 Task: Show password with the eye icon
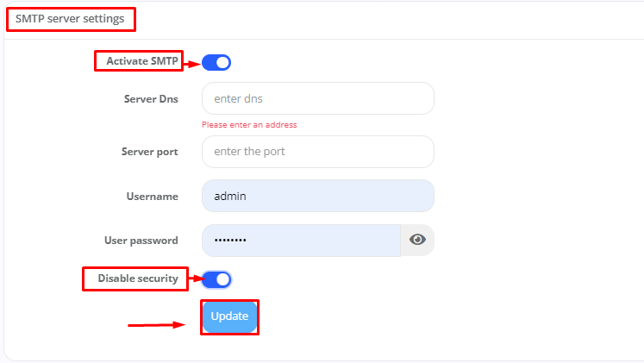click(x=417, y=240)
